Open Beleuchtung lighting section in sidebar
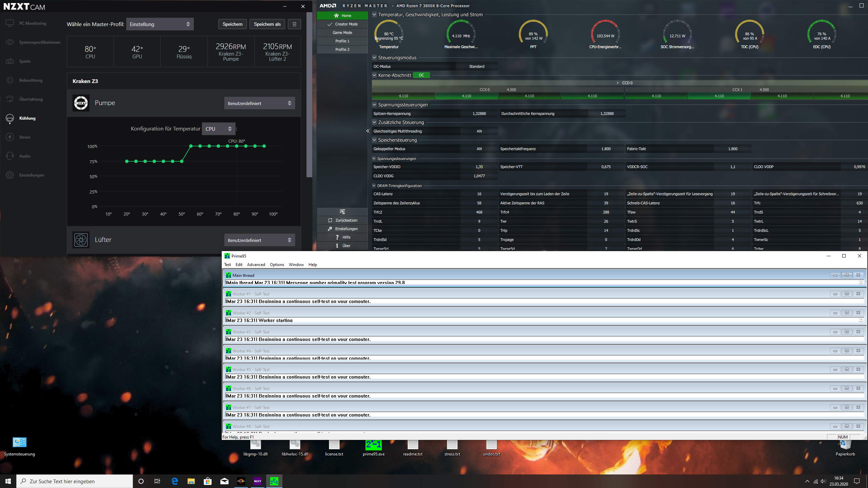Image resolution: width=868 pixels, height=488 pixels. click(31, 80)
